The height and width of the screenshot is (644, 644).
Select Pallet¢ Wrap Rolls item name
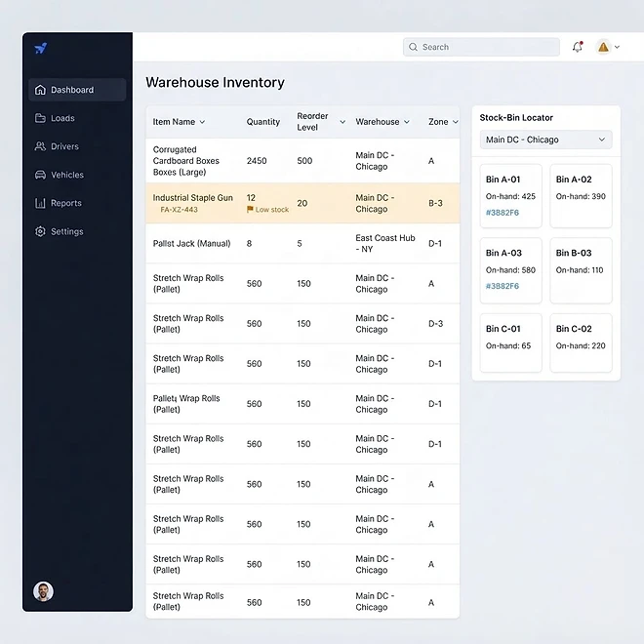186,404
